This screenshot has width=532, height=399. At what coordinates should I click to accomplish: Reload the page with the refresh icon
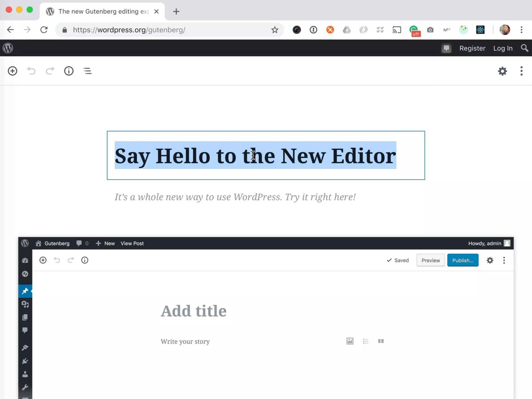44,30
